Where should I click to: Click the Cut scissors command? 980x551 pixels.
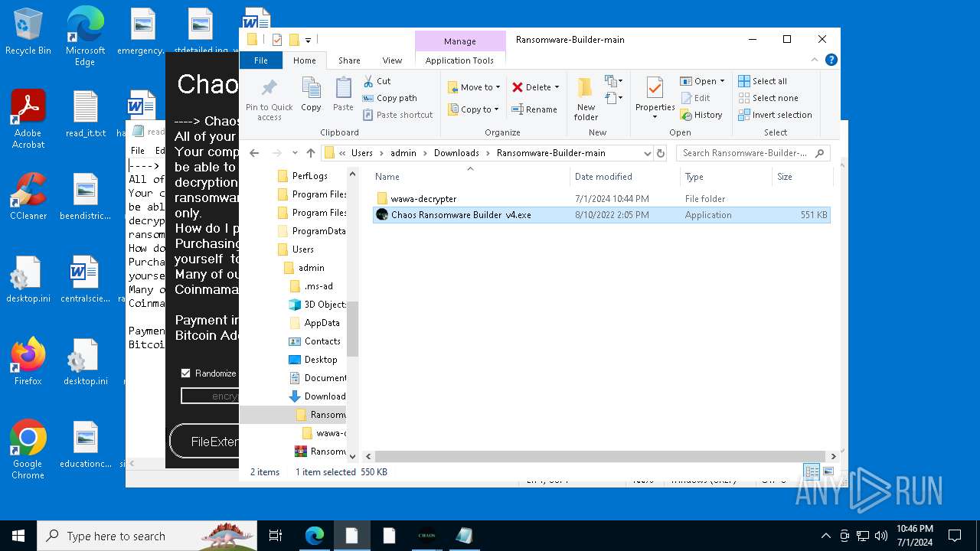[377, 80]
